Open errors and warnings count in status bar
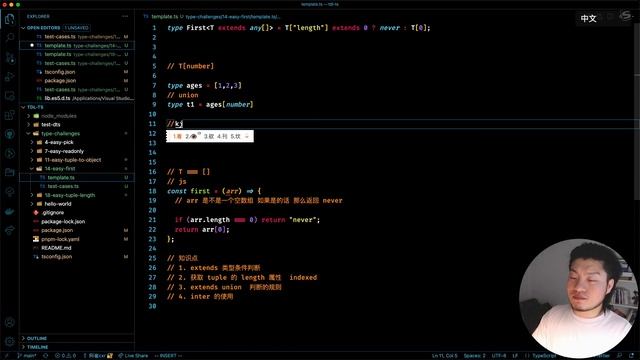Viewport: 640px width, 360px height. [x=65, y=356]
